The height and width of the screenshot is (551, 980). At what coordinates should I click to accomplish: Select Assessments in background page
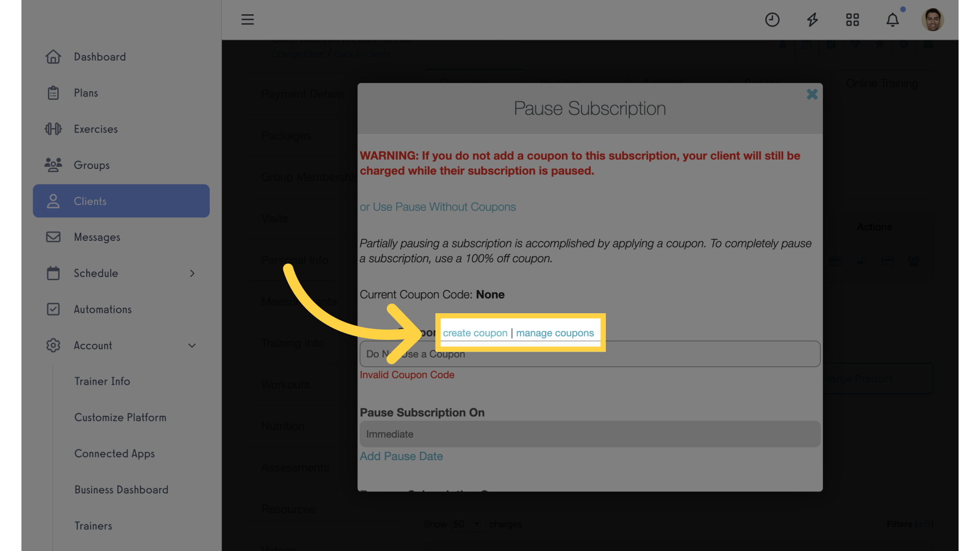[x=295, y=467]
